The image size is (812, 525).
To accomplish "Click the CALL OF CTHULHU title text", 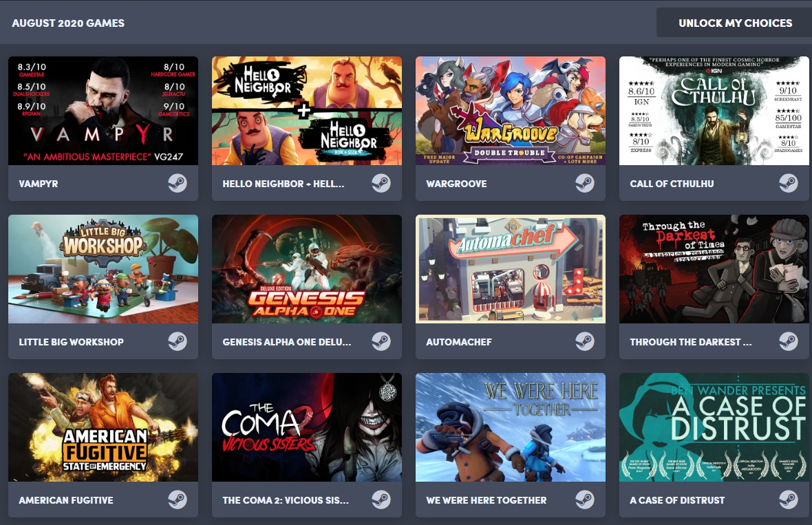I will [x=672, y=184].
